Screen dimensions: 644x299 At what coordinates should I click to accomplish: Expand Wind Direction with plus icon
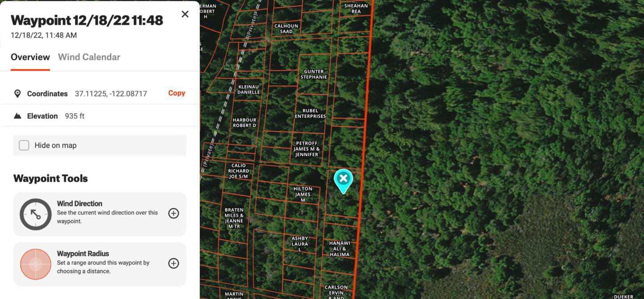174,213
